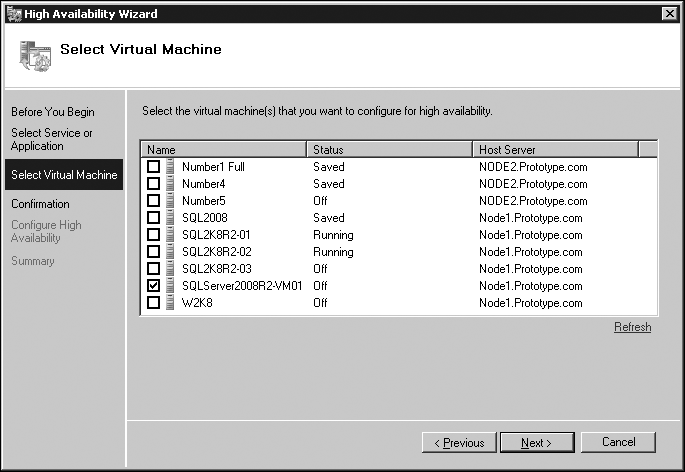Click host server cell of Number4
685x472 pixels.
point(533,184)
